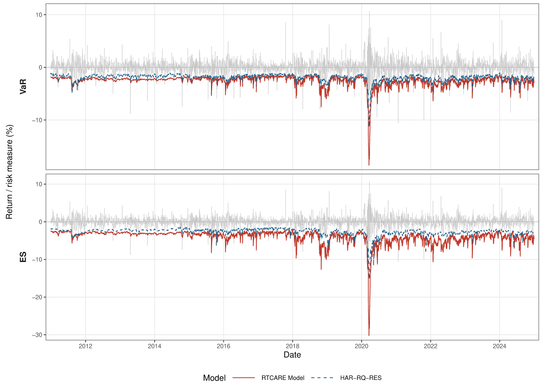Click the 2012 x-axis tick label
This screenshot has width=545, height=392.
click(86, 346)
